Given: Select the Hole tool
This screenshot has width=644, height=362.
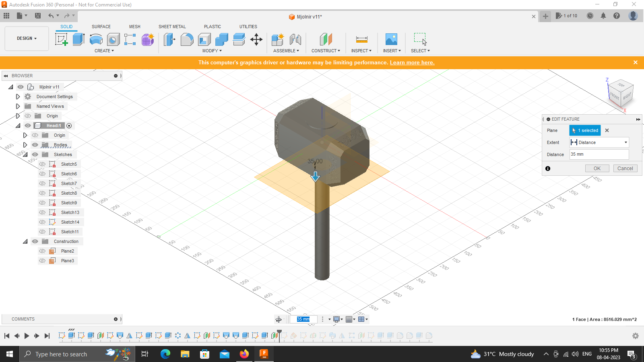Looking at the screenshot, I should point(113,39).
